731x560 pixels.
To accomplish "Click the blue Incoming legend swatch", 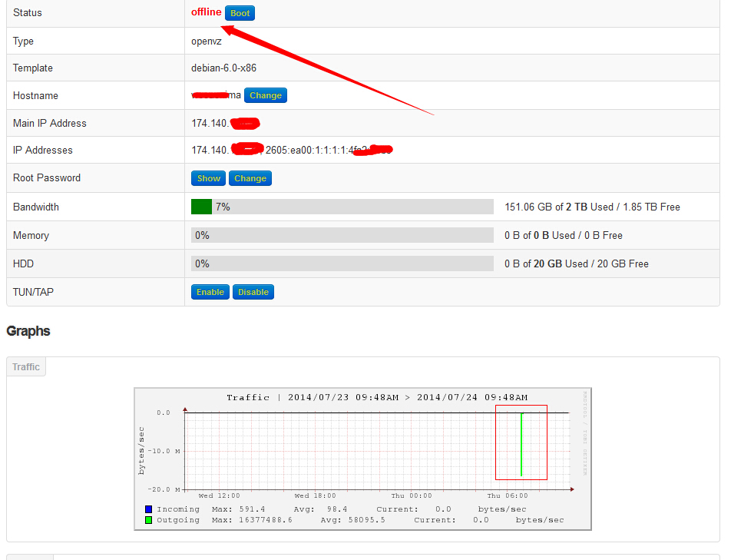I will point(149,509).
